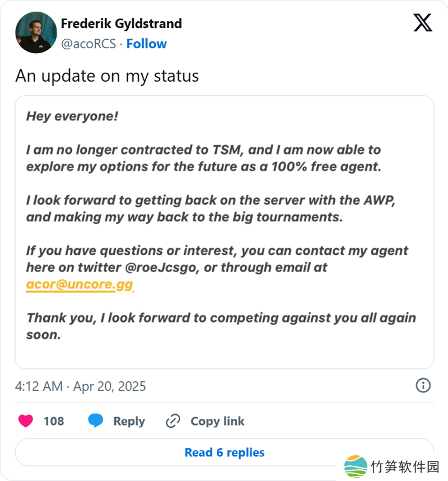Like the tweet with the heart icon
The image size is (448, 481).
pos(26,421)
